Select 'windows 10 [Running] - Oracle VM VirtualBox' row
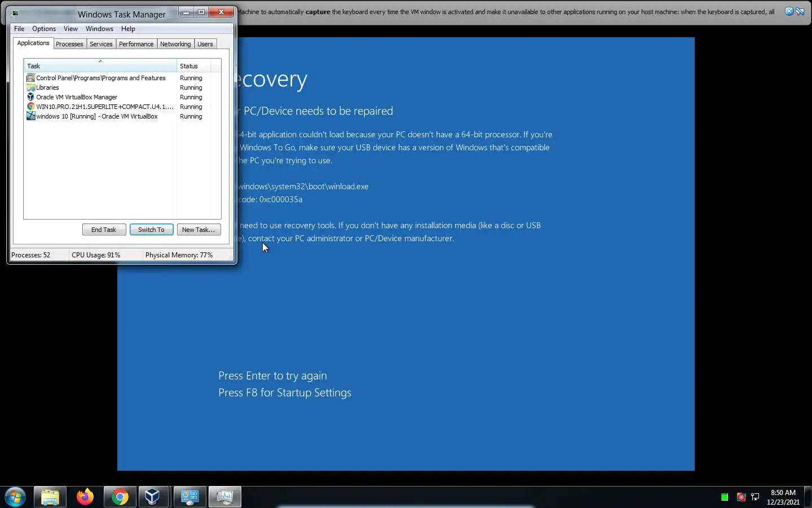This screenshot has height=508, width=812. pos(118,116)
